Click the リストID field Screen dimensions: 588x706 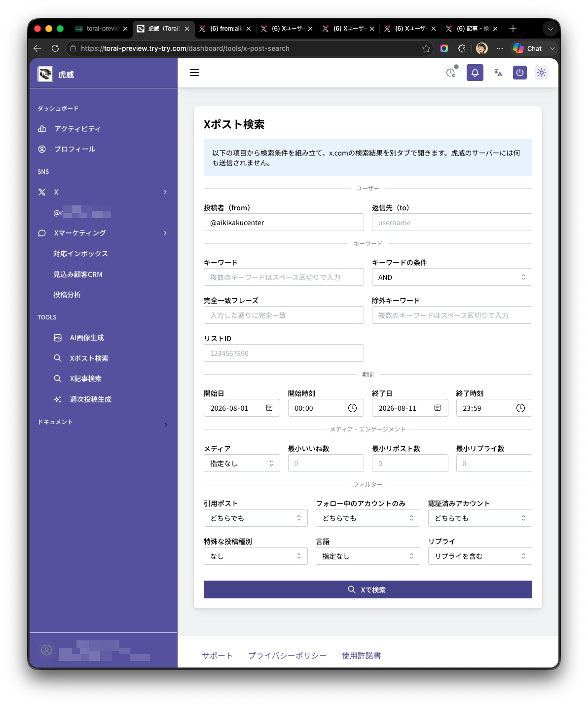(x=284, y=353)
